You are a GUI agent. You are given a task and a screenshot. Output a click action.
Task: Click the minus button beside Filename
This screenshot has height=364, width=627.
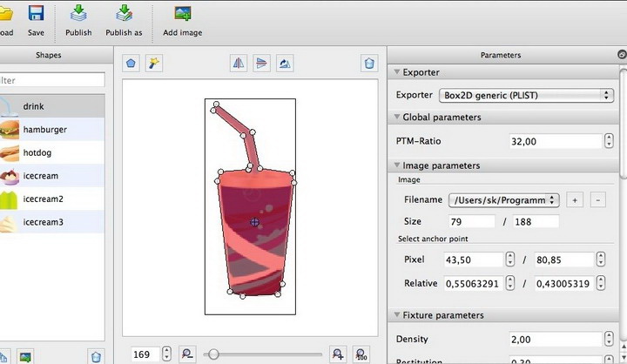[597, 200]
